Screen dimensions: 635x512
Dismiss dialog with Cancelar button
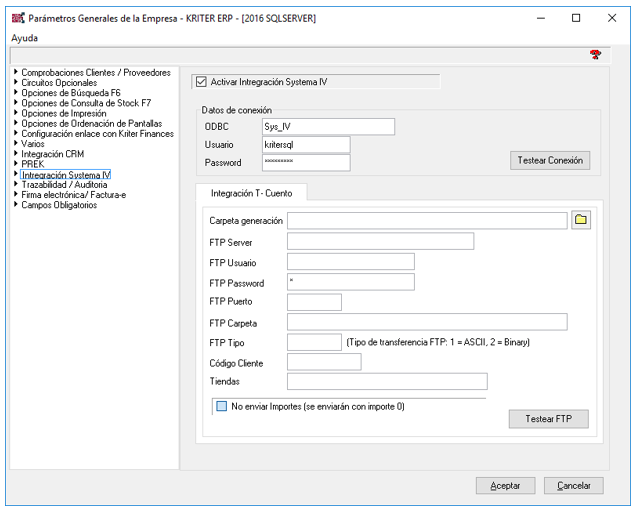pyautogui.click(x=573, y=486)
